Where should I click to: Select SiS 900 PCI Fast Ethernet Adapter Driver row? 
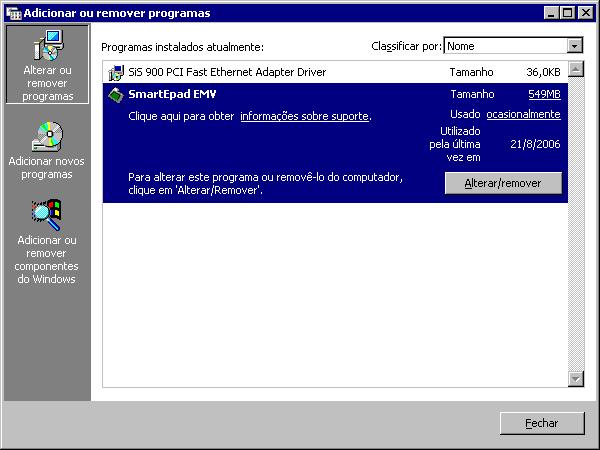[335, 72]
